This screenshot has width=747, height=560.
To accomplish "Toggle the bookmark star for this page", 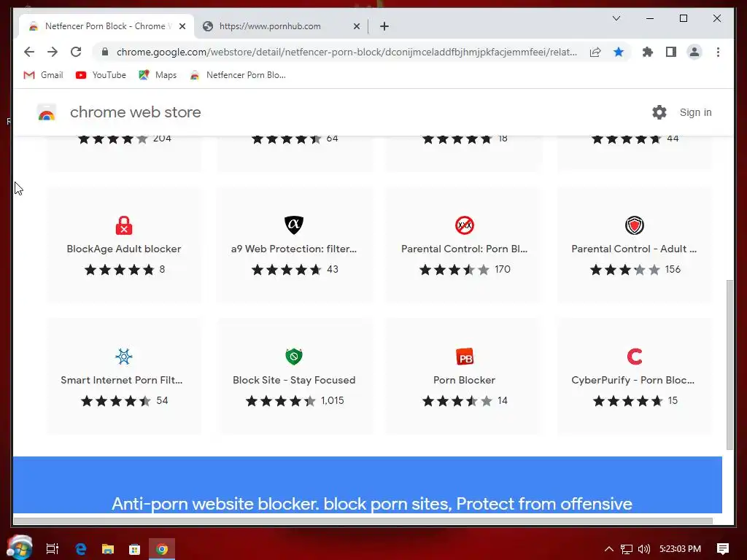I will tap(619, 52).
